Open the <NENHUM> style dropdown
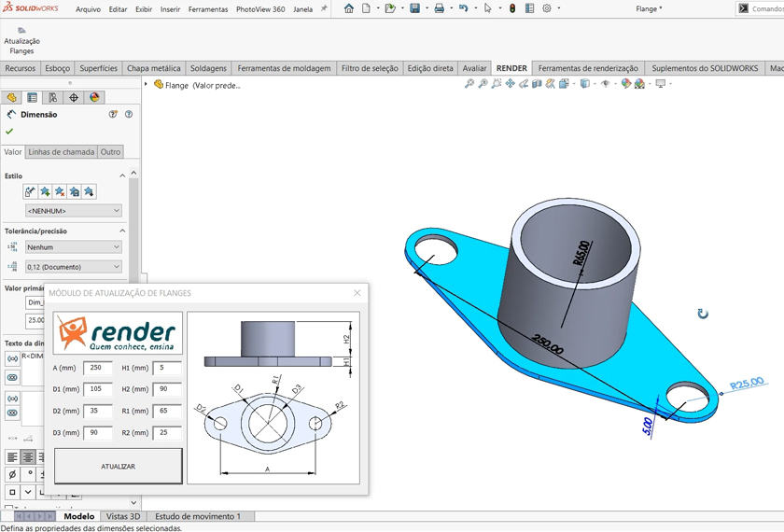The image size is (784, 532). tap(73, 211)
